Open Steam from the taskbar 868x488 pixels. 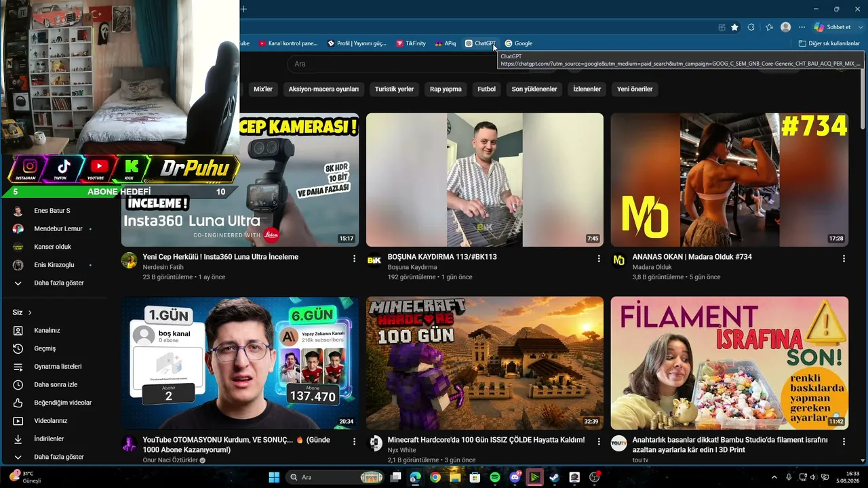pos(555,477)
